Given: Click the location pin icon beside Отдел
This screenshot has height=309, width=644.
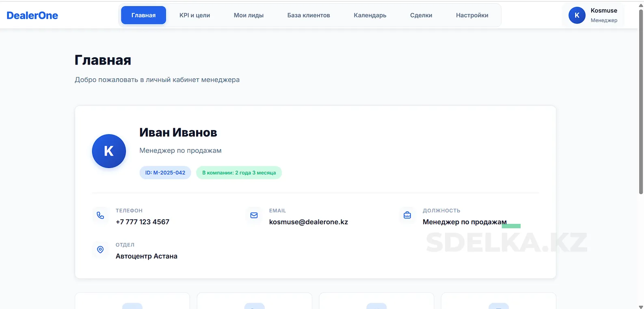Looking at the screenshot, I should tap(100, 249).
